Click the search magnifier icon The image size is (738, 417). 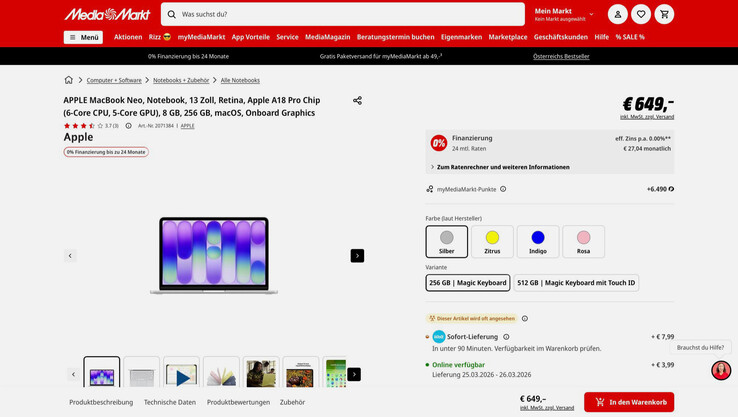(x=172, y=15)
